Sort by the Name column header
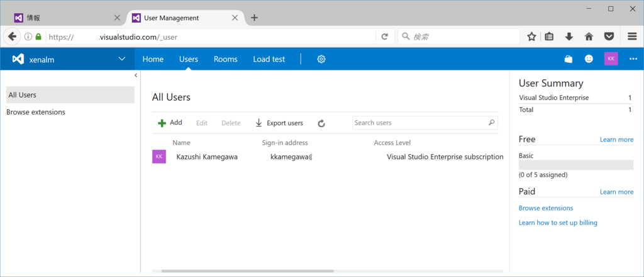The height and width of the screenshot is (277, 644). coord(181,143)
